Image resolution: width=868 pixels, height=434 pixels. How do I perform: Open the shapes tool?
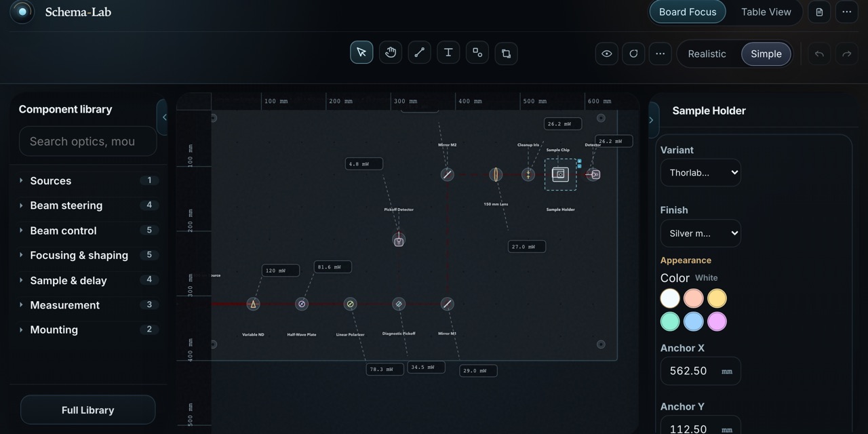477,53
